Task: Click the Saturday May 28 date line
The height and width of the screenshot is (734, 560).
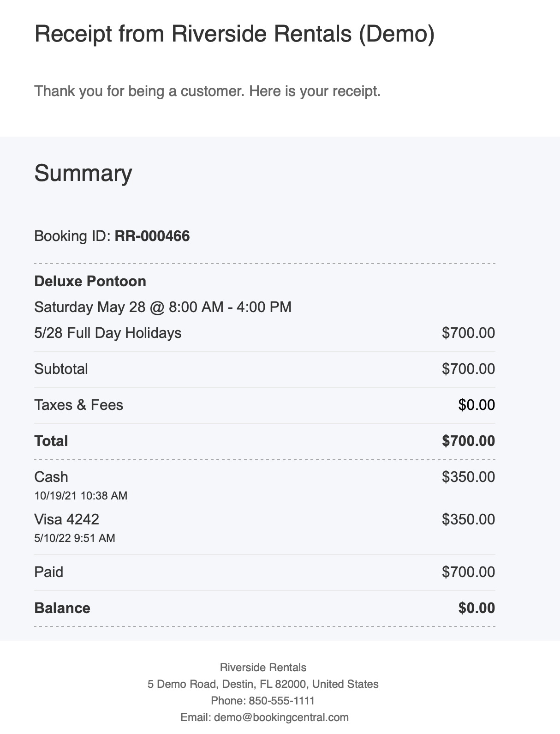Action: (x=163, y=307)
